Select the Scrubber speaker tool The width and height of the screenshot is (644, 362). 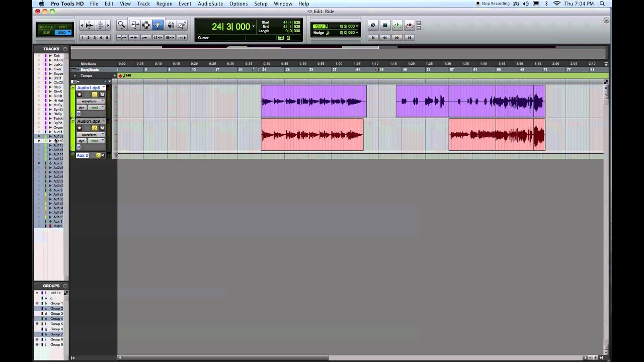click(x=171, y=25)
